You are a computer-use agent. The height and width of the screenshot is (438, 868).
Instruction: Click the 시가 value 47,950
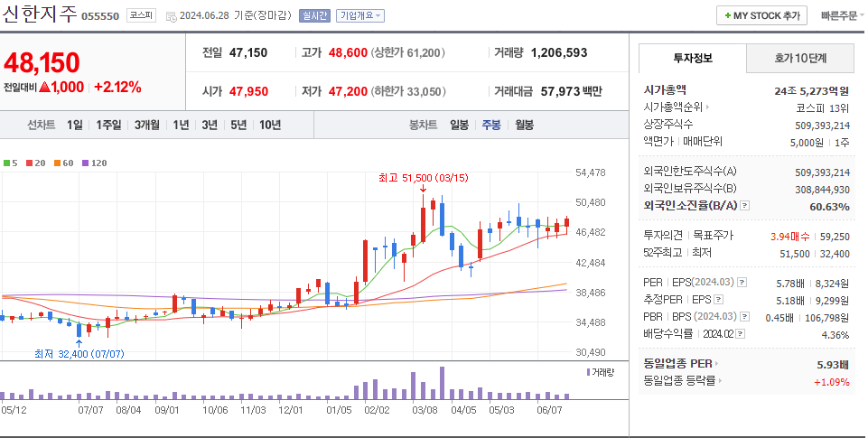[248, 91]
